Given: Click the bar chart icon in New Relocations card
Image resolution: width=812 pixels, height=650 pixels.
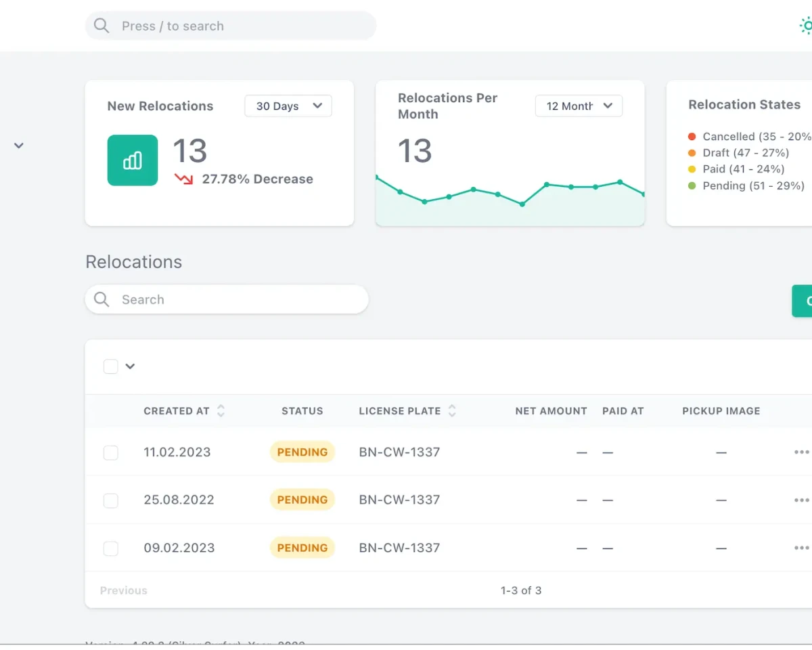Looking at the screenshot, I should (132, 160).
